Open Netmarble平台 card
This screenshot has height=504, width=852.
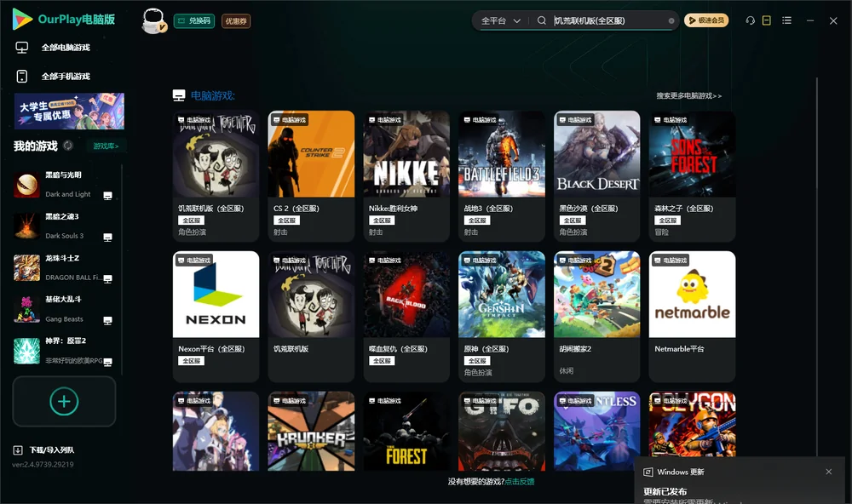692,316
